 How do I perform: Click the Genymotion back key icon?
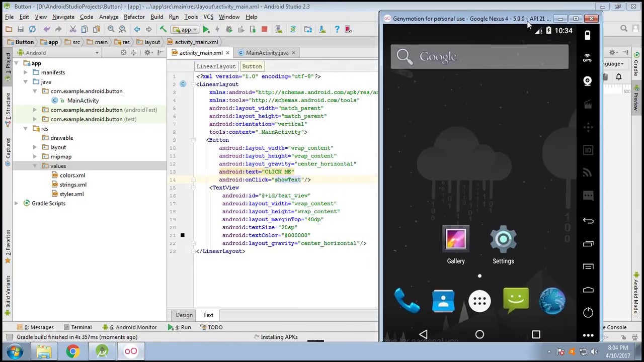pos(588,220)
